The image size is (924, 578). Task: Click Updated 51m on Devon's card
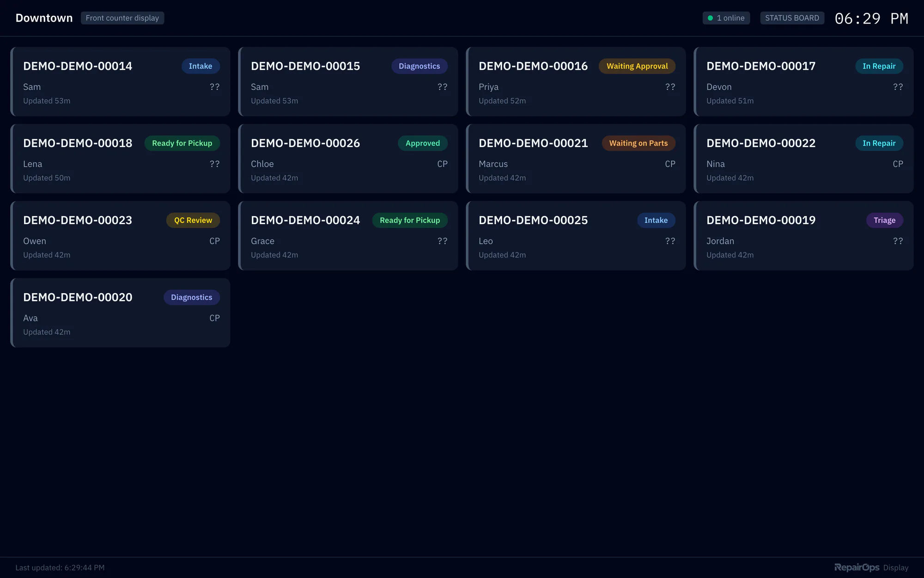[730, 101]
